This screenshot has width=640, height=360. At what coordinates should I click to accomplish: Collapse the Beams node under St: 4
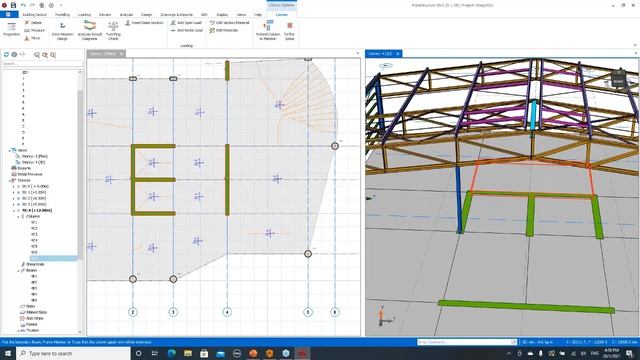point(18,270)
